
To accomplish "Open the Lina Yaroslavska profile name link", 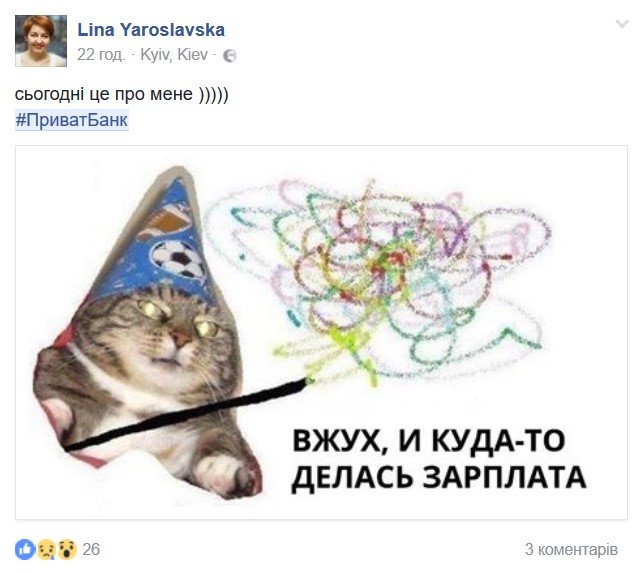I will click(x=151, y=30).
